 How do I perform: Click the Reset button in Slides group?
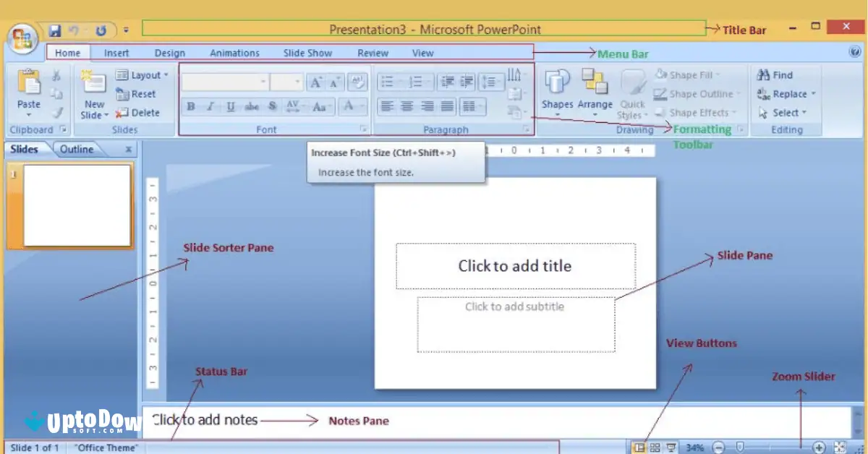pos(142,93)
